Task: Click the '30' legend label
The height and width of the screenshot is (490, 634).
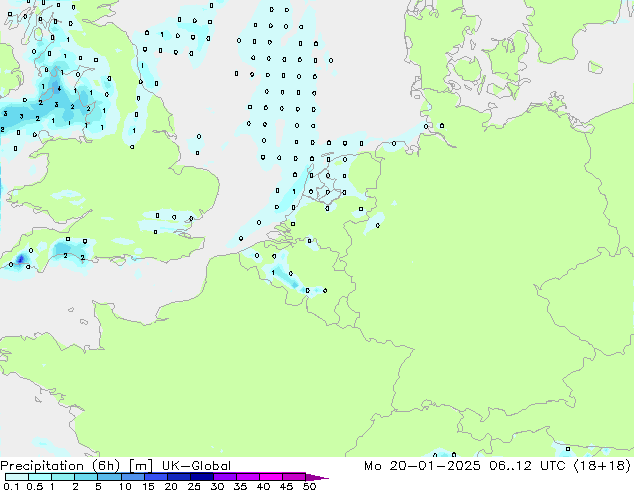Action: pos(217,486)
